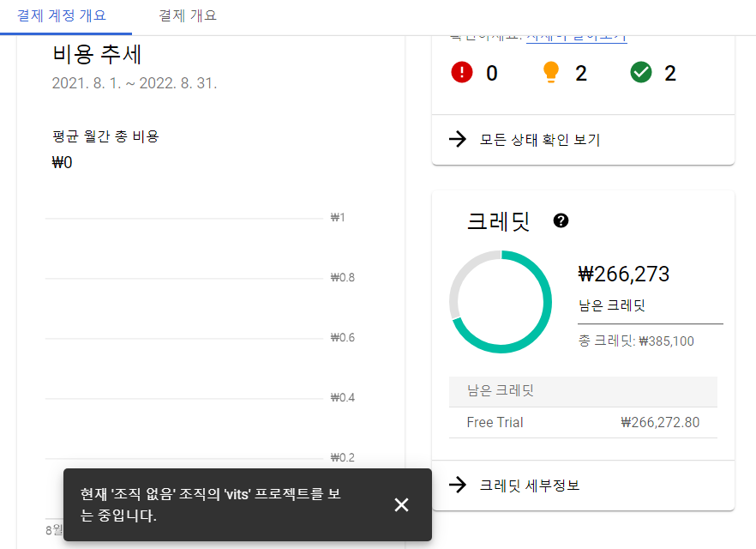Image resolution: width=756 pixels, height=549 pixels.
Task: Click the count 0 beside error icon
Action: pyautogui.click(x=492, y=73)
